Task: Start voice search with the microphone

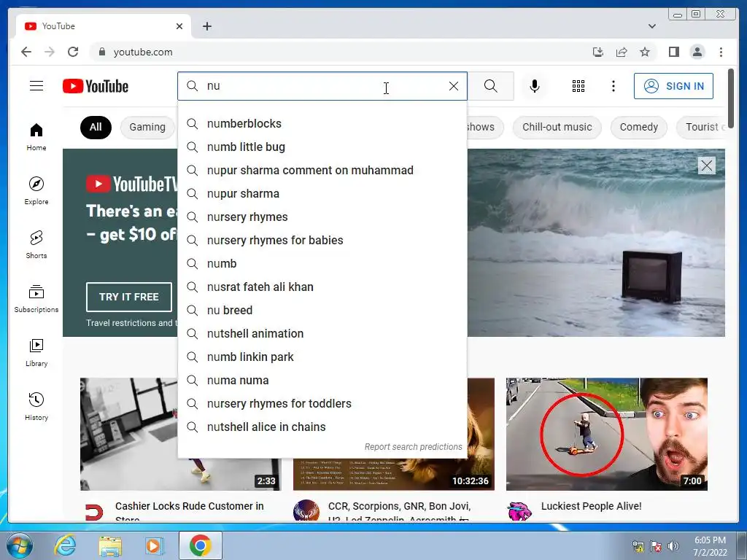Action: point(535,86)
